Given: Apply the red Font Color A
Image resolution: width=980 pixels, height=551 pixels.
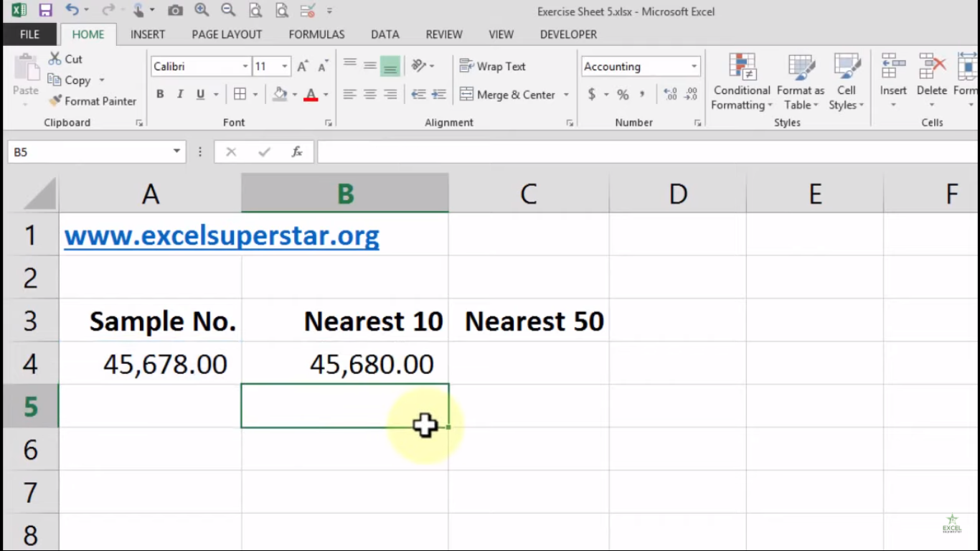Looking at the screenshot, I should point(311,94).
